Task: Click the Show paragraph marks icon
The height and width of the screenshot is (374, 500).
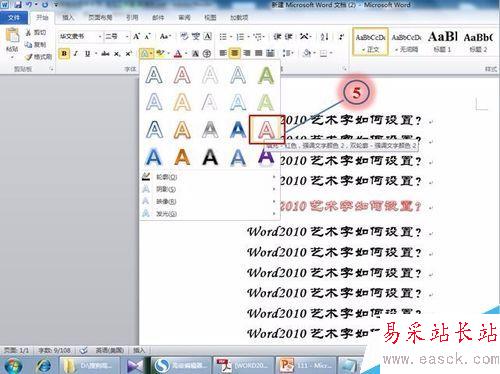Action: coord(341,36)
